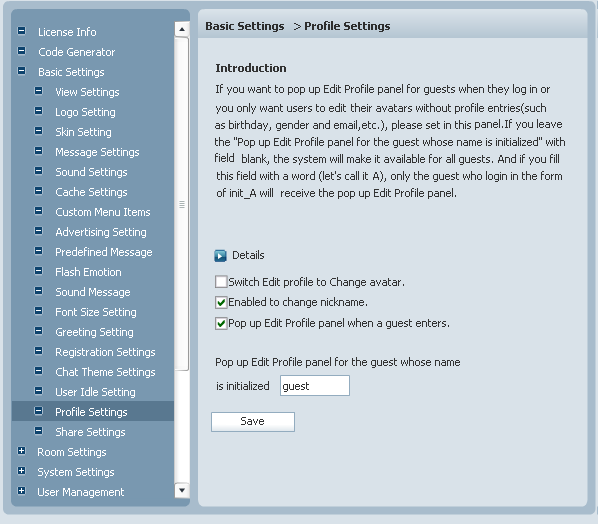Click the icon next to Skin Setting
This screenshot has width=598, height=524.
click(39, 131)
